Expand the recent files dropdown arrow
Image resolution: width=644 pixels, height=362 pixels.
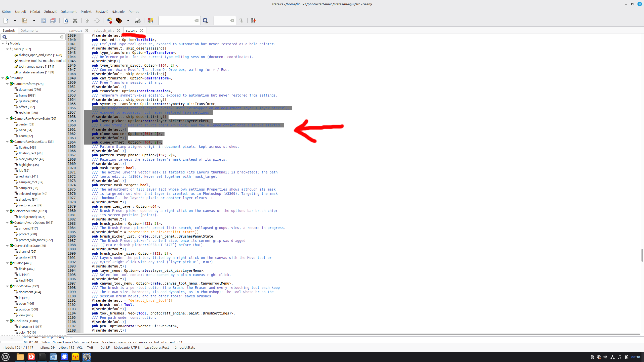34,21
